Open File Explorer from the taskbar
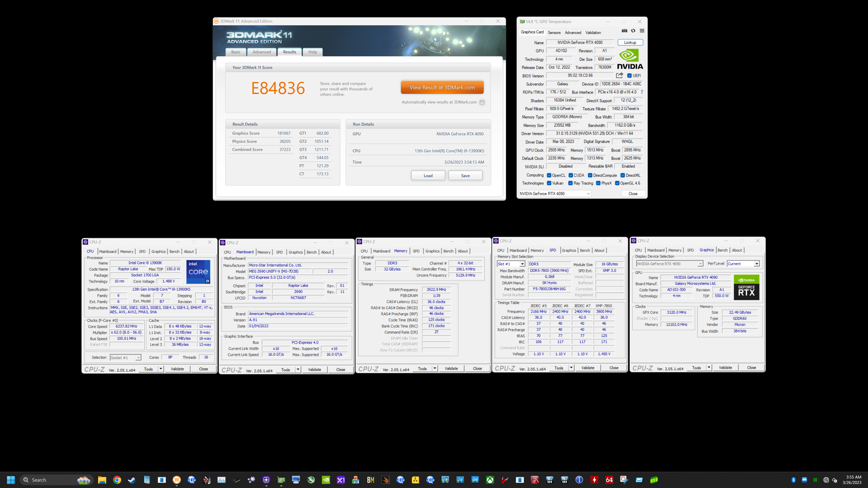 (102, 480)
